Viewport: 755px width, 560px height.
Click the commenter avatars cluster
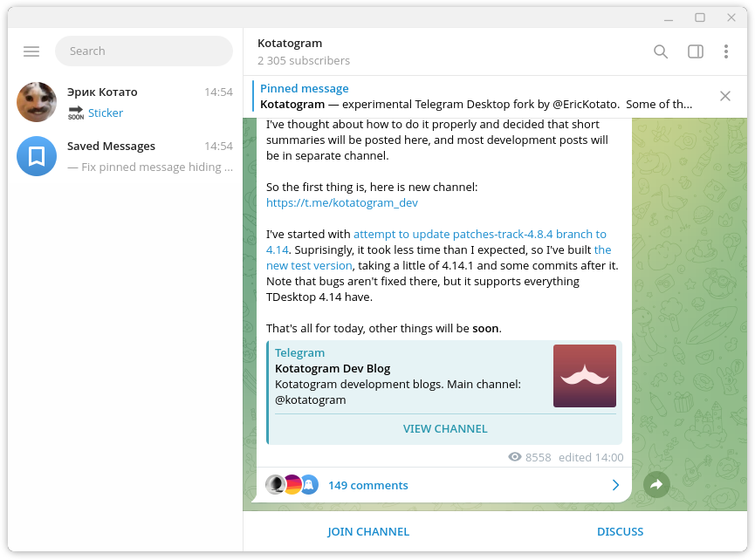(x=292, y=485)
